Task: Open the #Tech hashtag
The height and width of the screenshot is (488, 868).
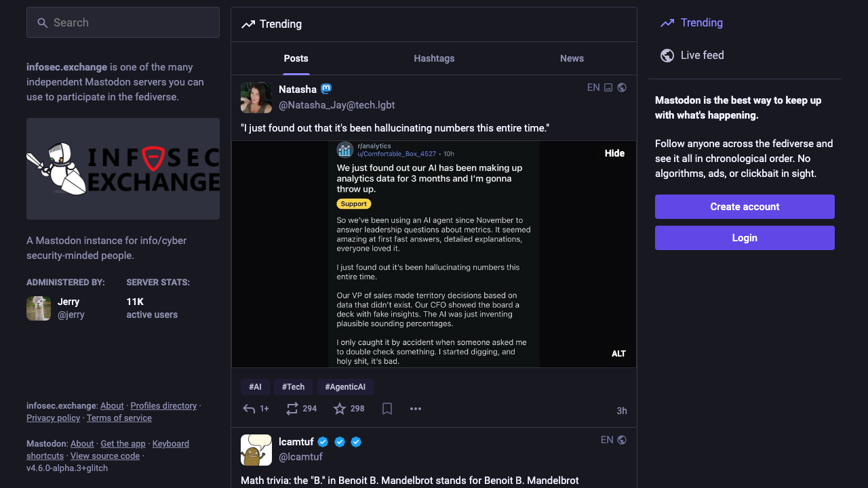Action: pyautogui.click(x=293, y=387)
